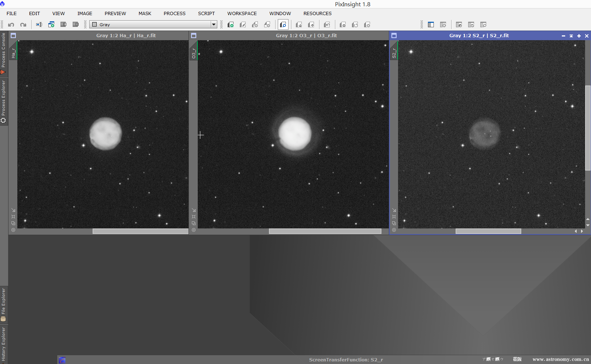
Task: Click the S2_r scroll-right arrow
Action: [582, 231]
